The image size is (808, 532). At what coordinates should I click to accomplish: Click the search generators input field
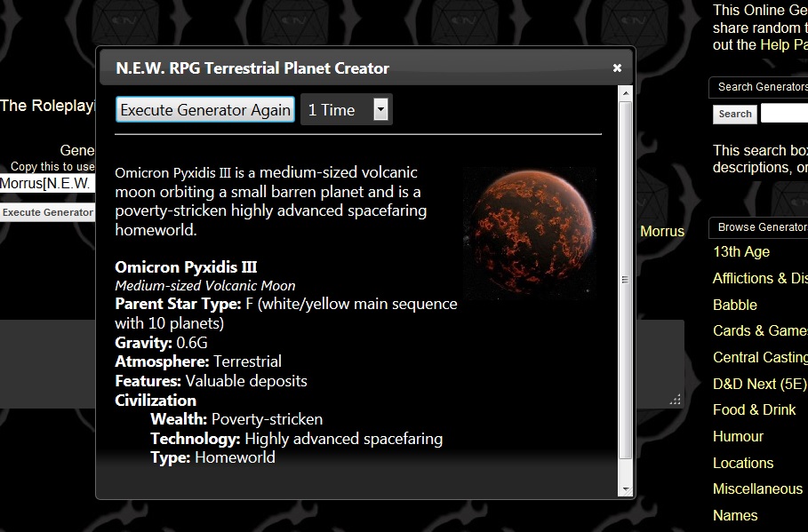(x=784, y=114)
